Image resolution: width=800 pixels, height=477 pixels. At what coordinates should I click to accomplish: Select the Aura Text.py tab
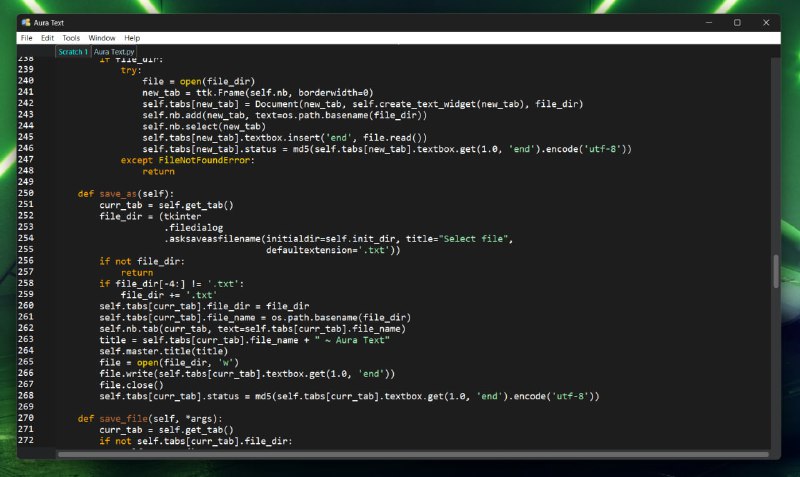[x=115, y=51]
